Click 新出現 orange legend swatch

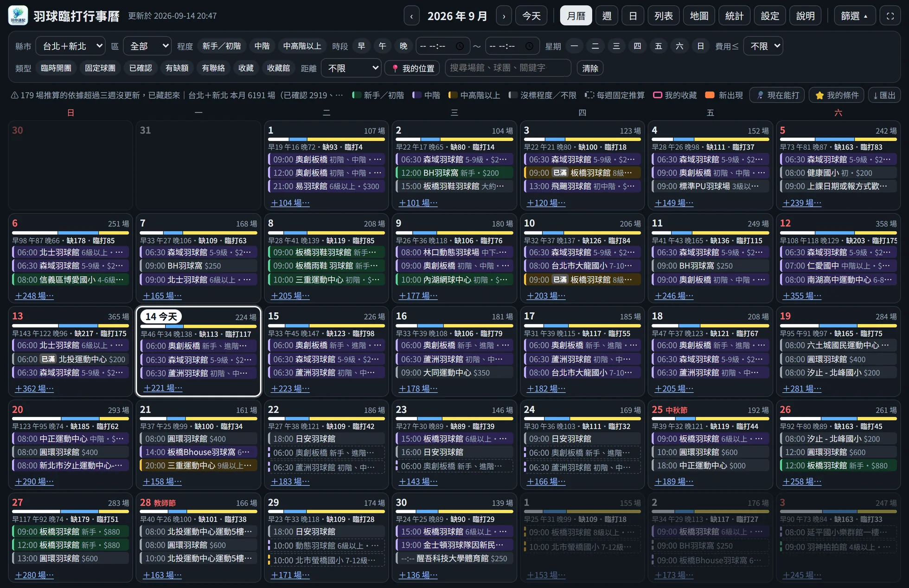pyautogui.click(x=710, y=95)
